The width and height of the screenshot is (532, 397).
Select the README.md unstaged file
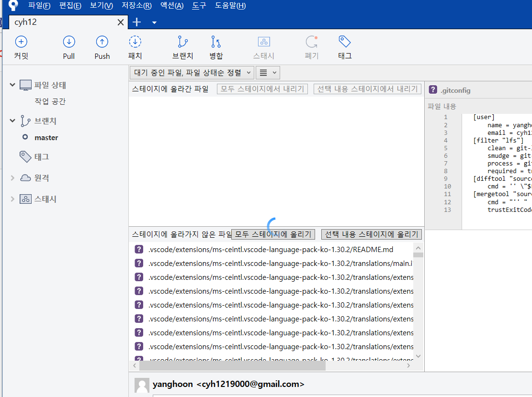pyautogui.click(x=271, y=250)
